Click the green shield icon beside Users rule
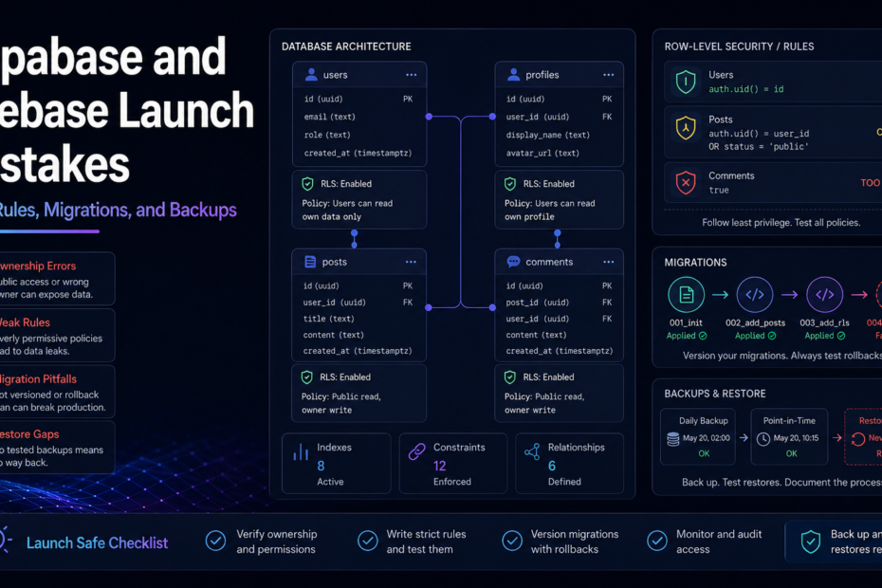882x588 pixels. point(686,83)
